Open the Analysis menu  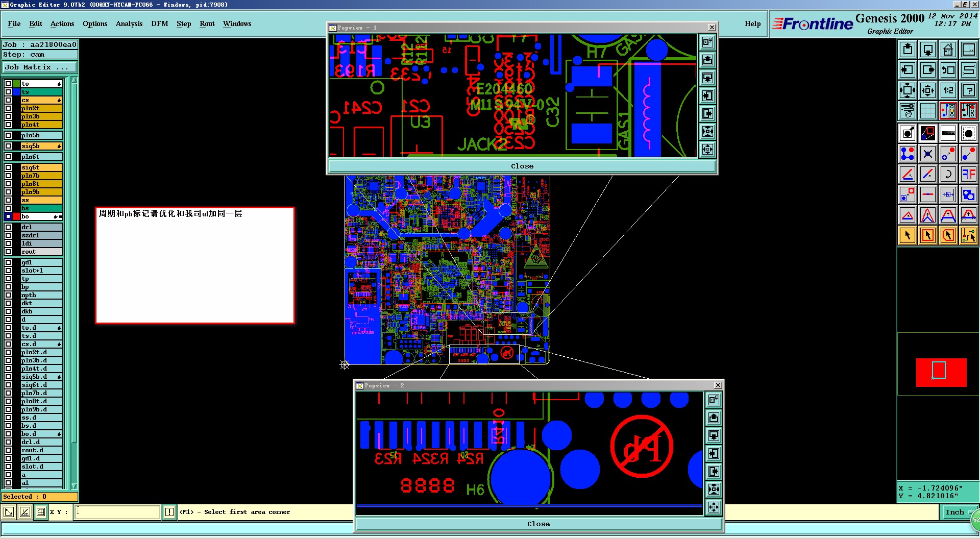[x=129, y=23]
